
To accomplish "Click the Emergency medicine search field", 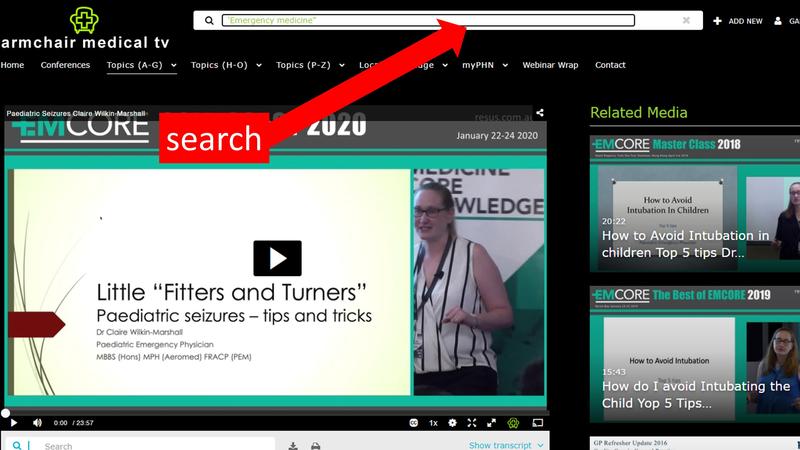I will click(428, 20).
